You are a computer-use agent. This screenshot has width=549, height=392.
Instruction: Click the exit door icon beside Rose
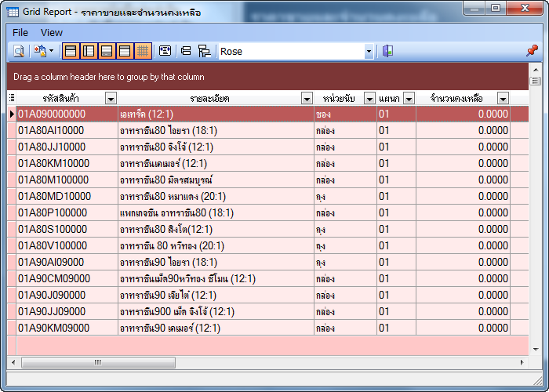pyautogui.click(x=387, y=51)
